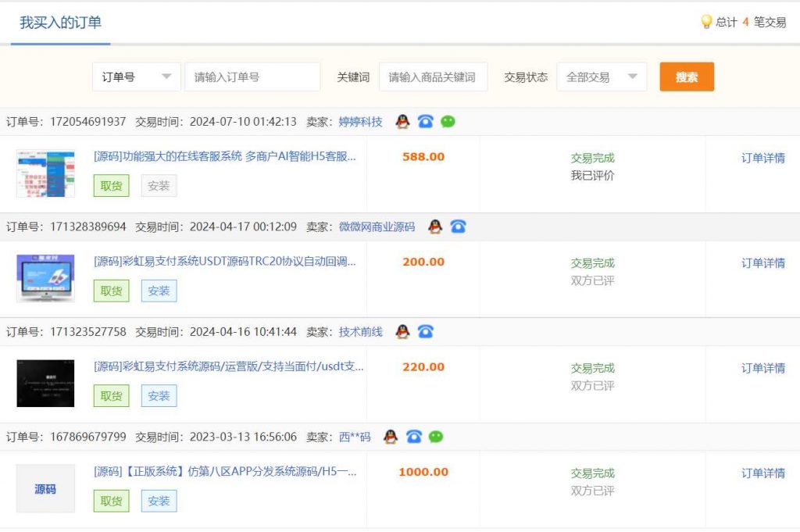Click the price 1000.00
800x532 pixels.
tap(423, 472)
